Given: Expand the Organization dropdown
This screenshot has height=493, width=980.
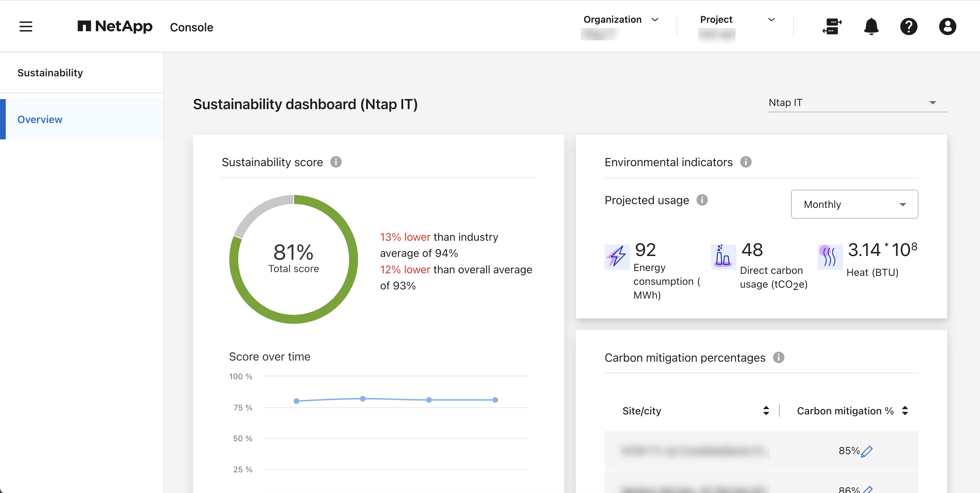Looking at the screenshot, I should point(654,20).
